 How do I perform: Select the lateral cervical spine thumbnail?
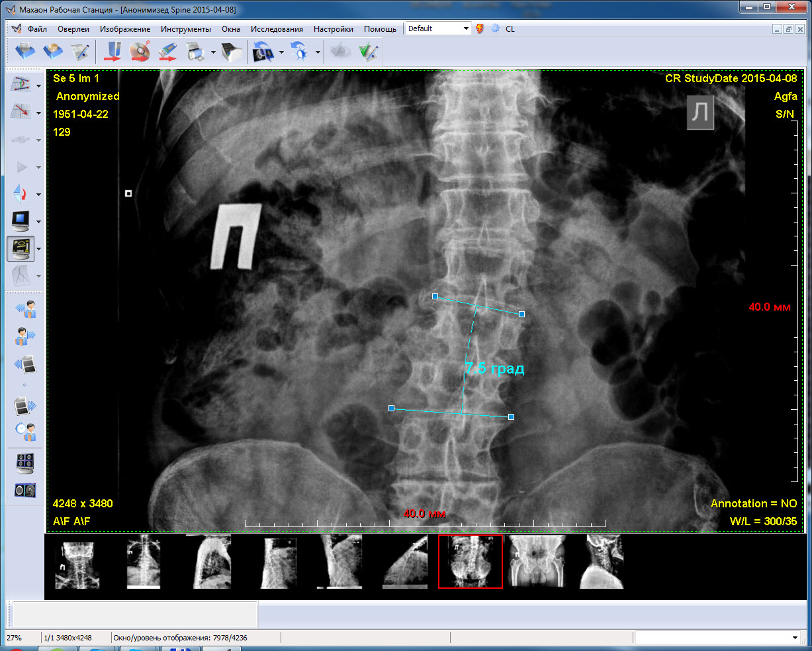601,562
